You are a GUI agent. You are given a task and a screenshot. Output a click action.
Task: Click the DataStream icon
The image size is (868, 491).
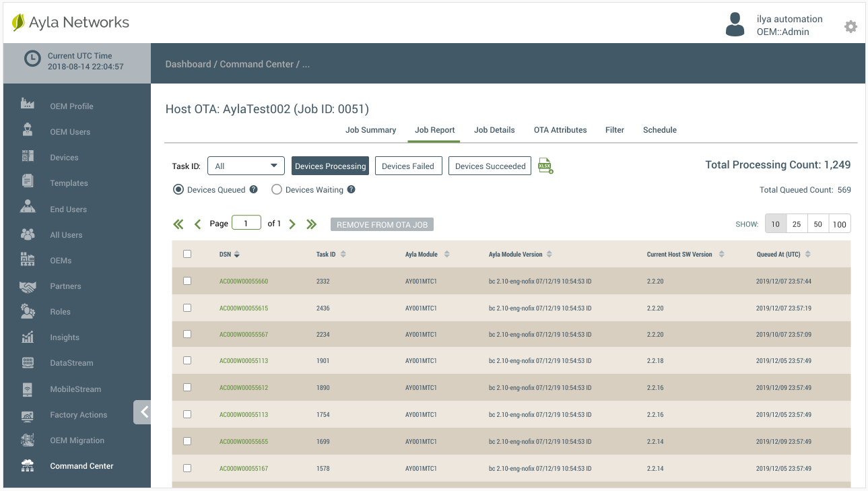coord(28,362)
